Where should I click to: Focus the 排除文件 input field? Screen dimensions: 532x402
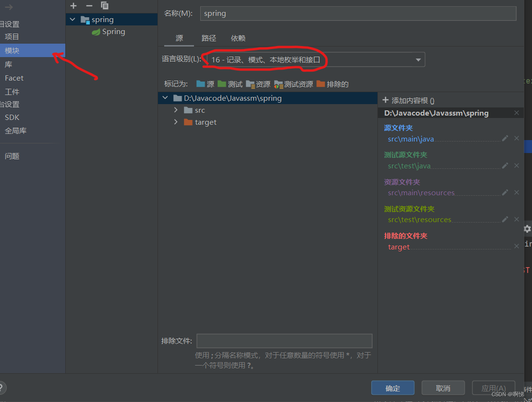(x=284, y=341)
